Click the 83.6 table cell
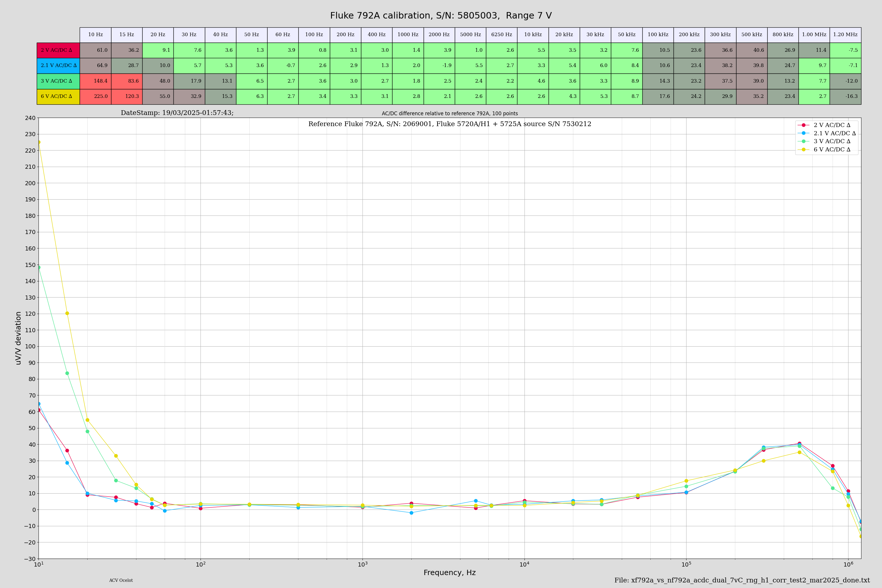 [127, 81]
